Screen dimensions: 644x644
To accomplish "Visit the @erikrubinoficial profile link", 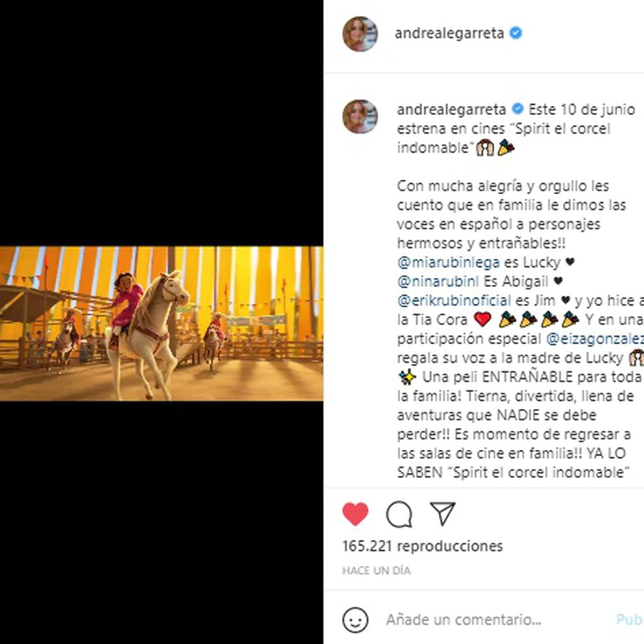I will click(454, 301).
